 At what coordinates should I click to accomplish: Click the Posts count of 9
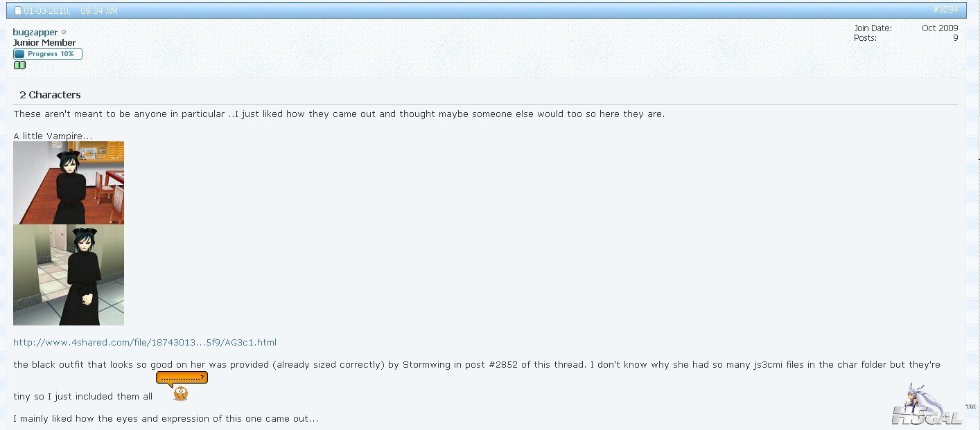[955, 38]
